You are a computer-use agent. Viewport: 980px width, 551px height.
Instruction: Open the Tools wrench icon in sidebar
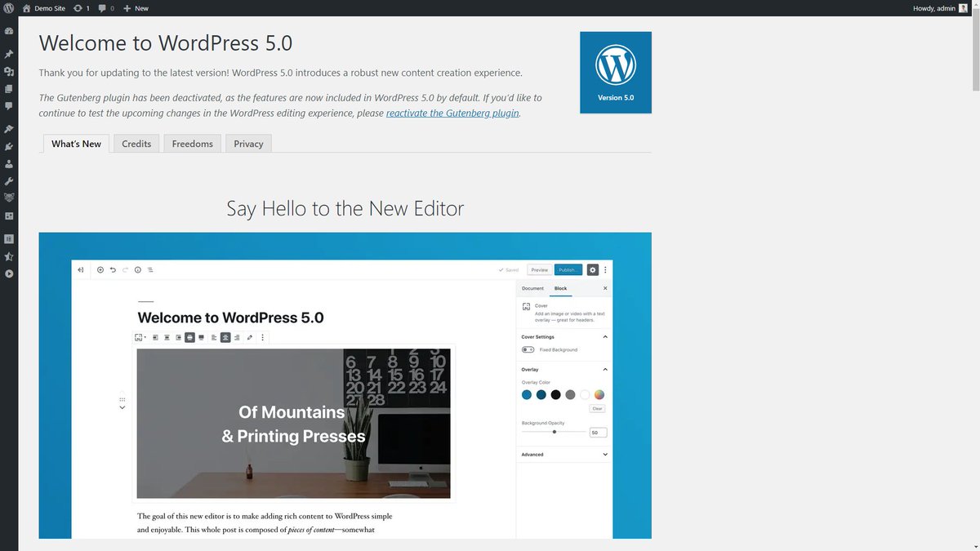pos(9,182)
